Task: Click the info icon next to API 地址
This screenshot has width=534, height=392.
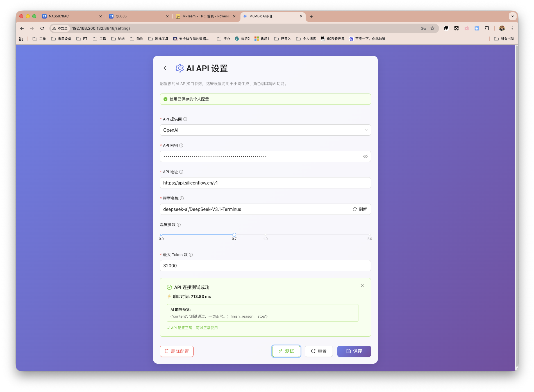Action: click(x=181, y=172)
